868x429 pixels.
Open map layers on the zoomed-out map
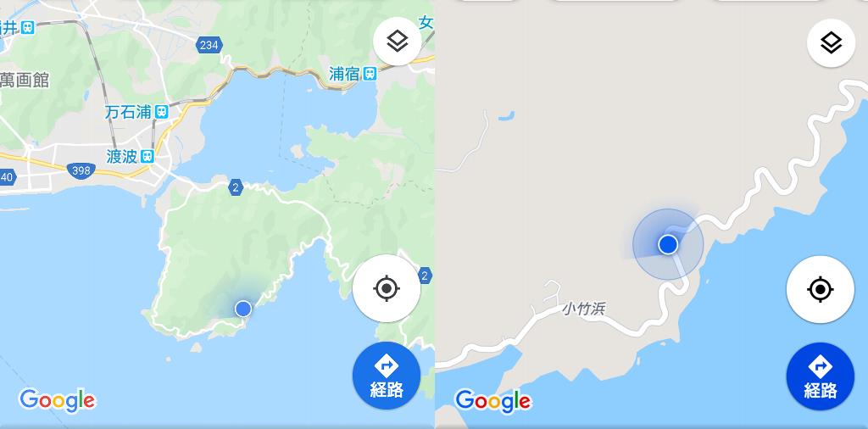pyautogui.click(x=398, y=42)
